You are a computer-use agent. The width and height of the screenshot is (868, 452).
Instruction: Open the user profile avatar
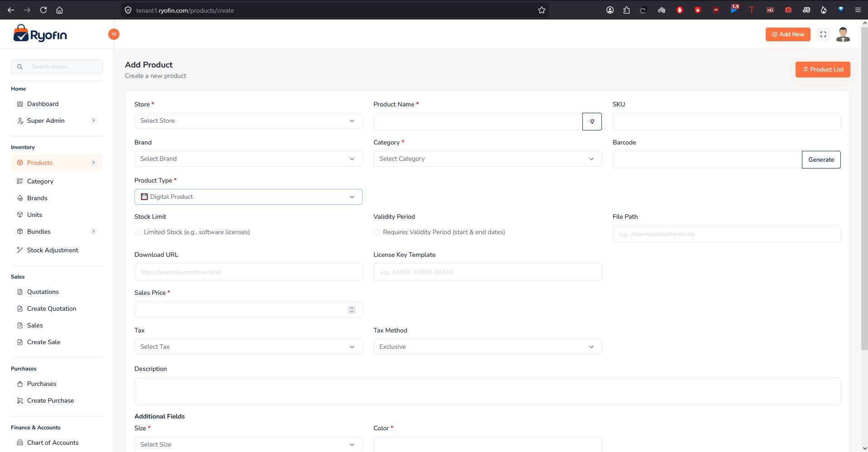click(843, 34)
